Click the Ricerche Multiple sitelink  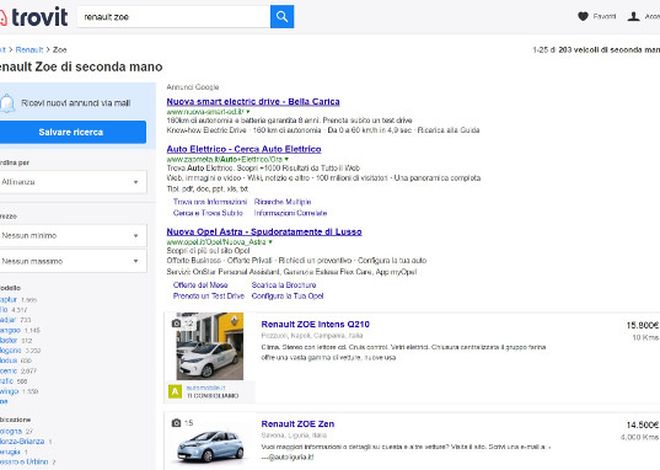coord(282,202)
